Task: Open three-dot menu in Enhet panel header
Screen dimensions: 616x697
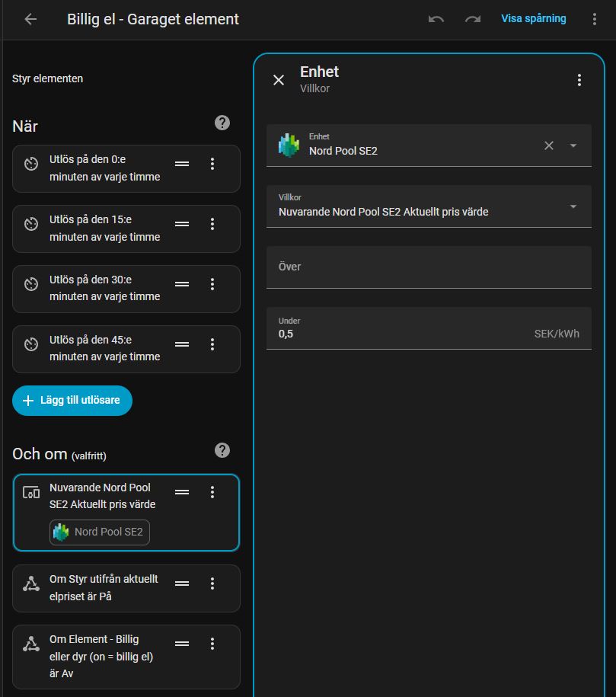Action: coord(579,80)
